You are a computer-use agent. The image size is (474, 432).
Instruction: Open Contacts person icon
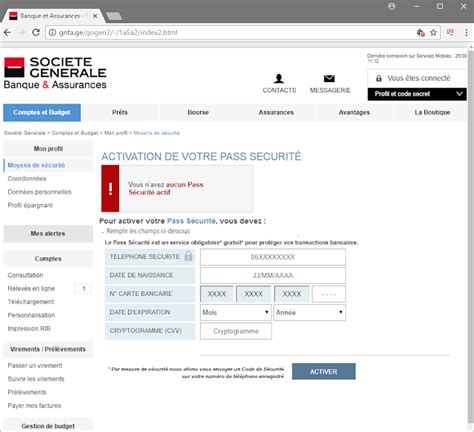coord(279,79)
